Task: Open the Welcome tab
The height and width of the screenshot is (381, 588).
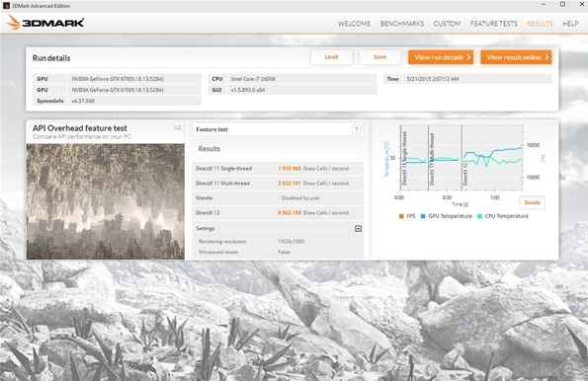Action: [x=354, y=24]
